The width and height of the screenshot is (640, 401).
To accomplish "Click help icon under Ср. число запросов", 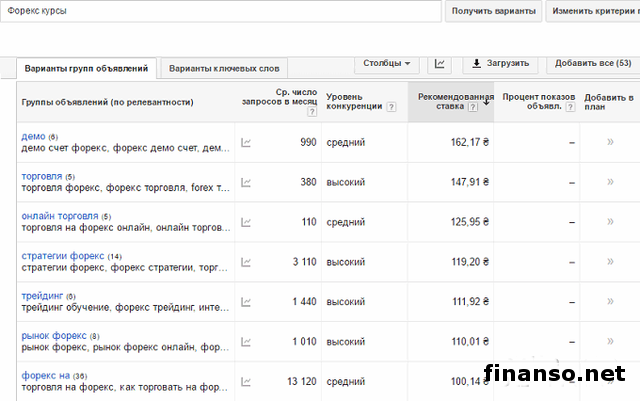I will 311,113.
